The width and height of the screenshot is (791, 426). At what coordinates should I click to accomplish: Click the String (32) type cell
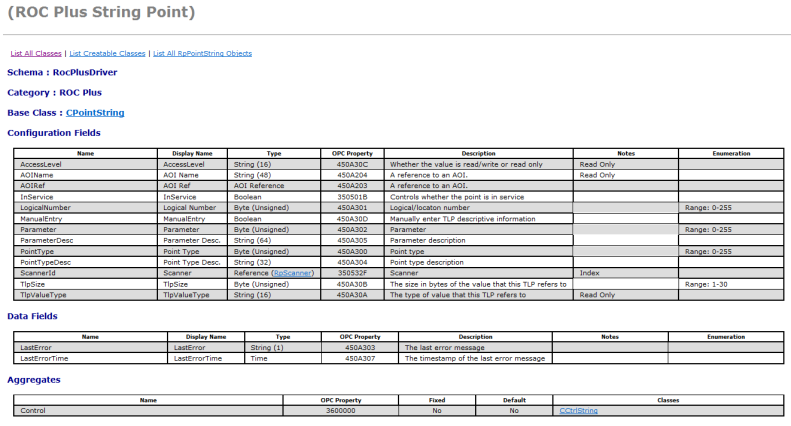pos(274,262)
